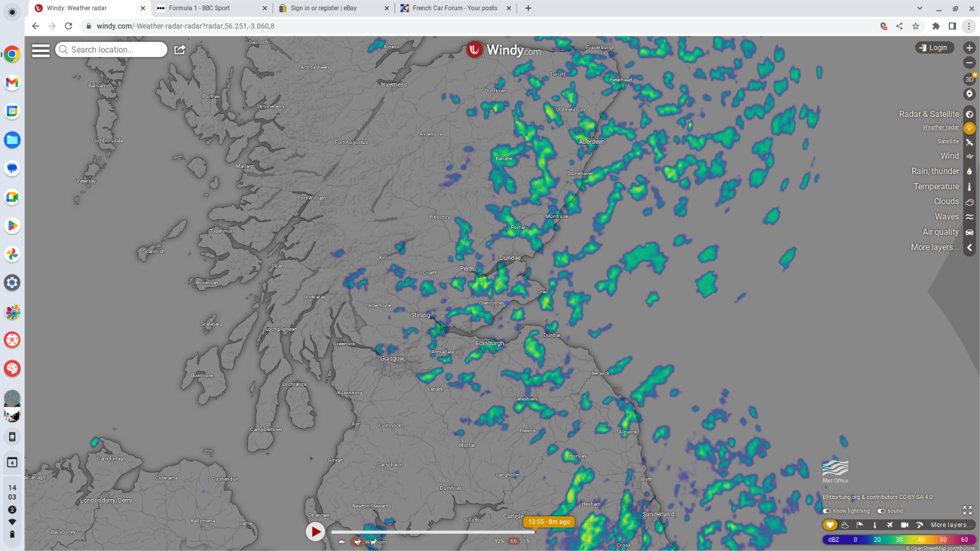Screen dimensions: 980x551
Task: Collapse the More layers chevron
Action: (969, 247)
